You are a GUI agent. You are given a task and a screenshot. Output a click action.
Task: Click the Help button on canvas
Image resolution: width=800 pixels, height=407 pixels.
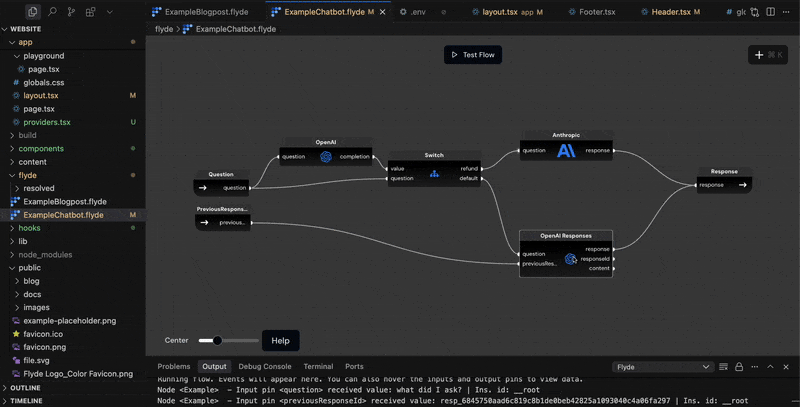click(280, 340)
